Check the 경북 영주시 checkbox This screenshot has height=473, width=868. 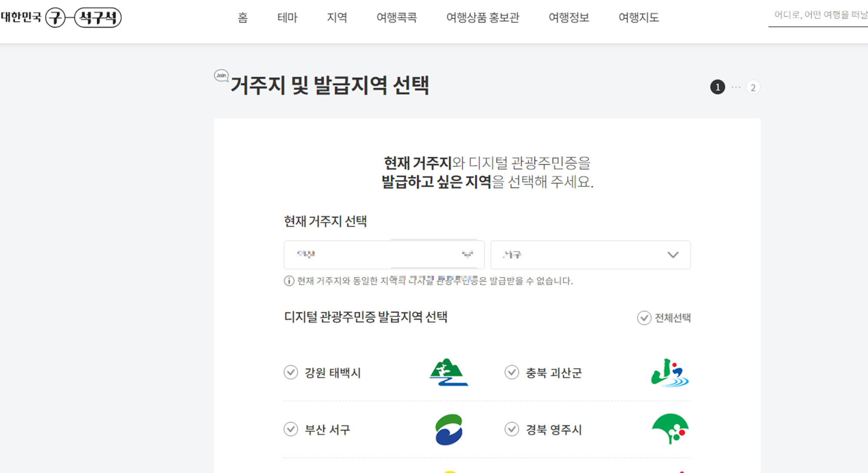pyautogui.click(x=512, y=429)
